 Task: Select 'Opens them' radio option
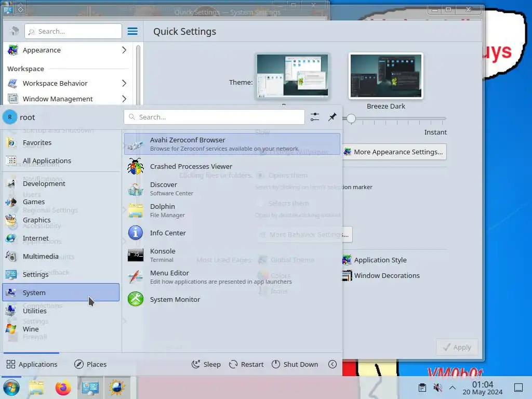260,176
